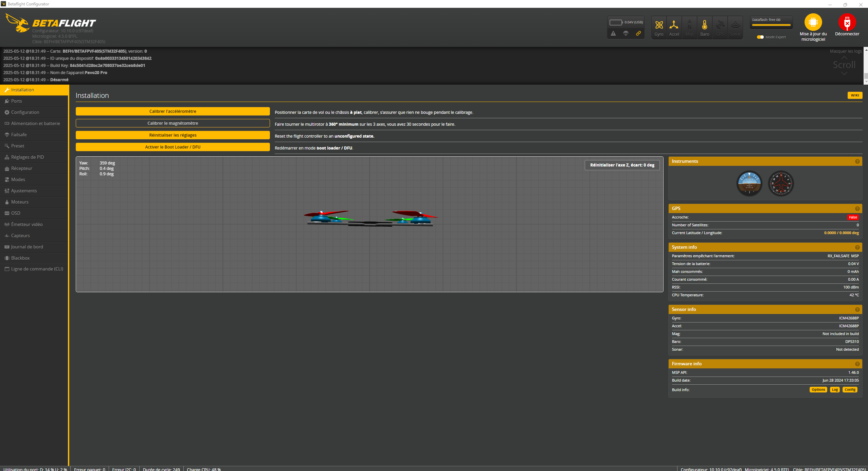Open help for Instruments panel
868x471 pixels.
click(x=857, y=161)
